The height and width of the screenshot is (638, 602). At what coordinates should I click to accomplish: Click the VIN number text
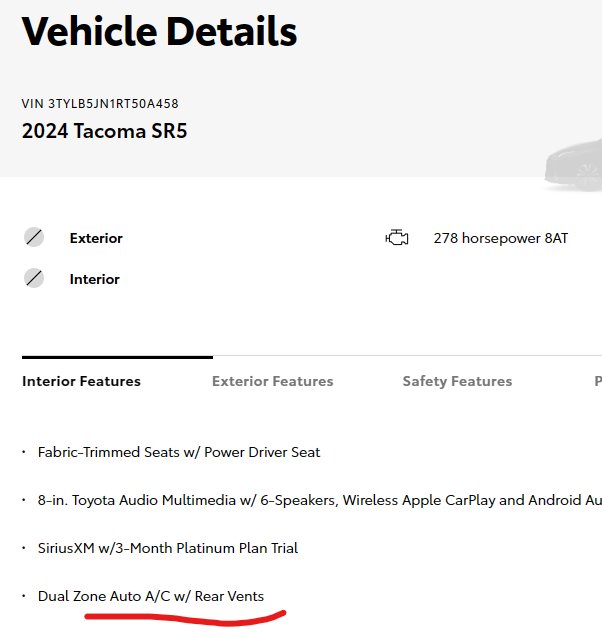(100, 104)
